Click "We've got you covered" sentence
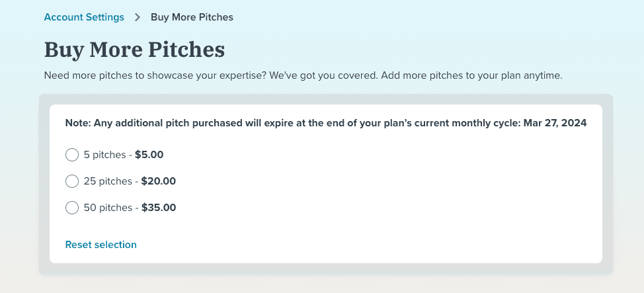The width and height of the screenshot is (644, 293). 323,75
